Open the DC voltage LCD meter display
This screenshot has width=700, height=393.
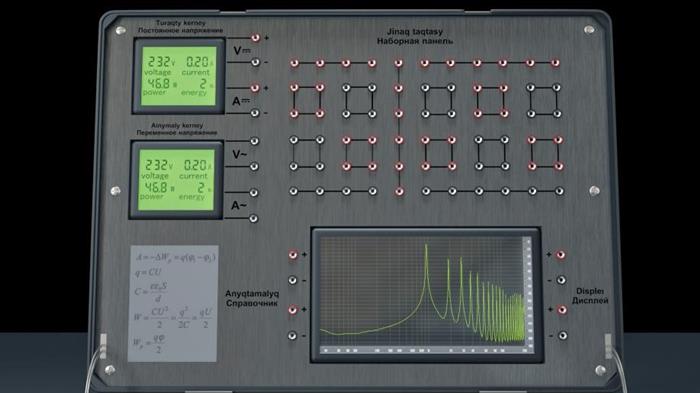point(179,76)
